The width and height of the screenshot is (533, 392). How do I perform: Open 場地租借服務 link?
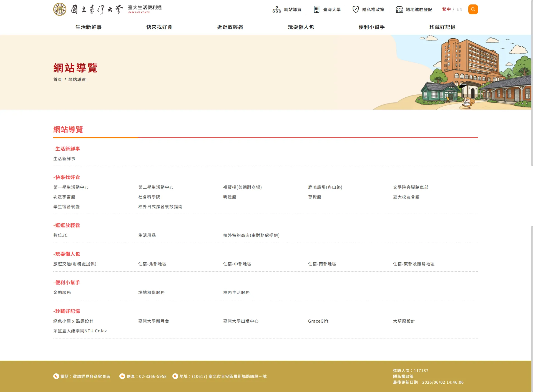tap(152, 293)
